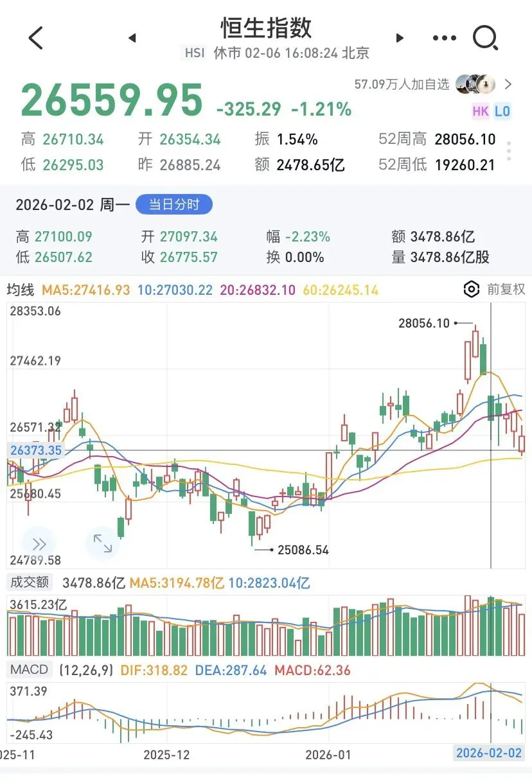Open chart settings hexagon icon
Screen dimensions: 532x783
click(x=472, y=289)
